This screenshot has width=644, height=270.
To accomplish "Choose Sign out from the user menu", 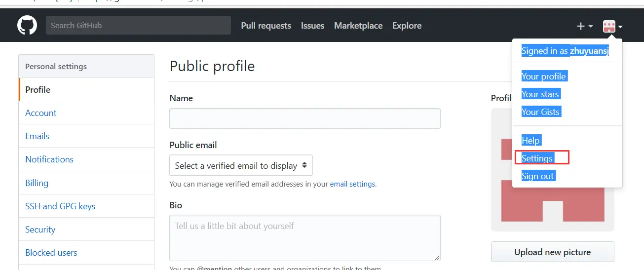I will (x=538, y=176).
